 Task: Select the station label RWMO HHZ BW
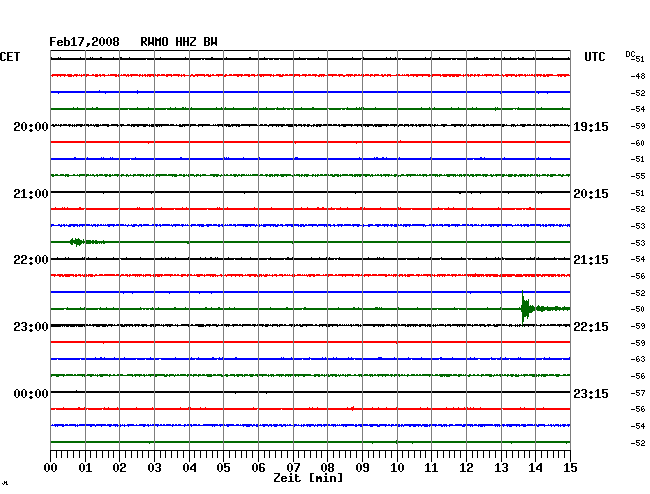point(179,42)
